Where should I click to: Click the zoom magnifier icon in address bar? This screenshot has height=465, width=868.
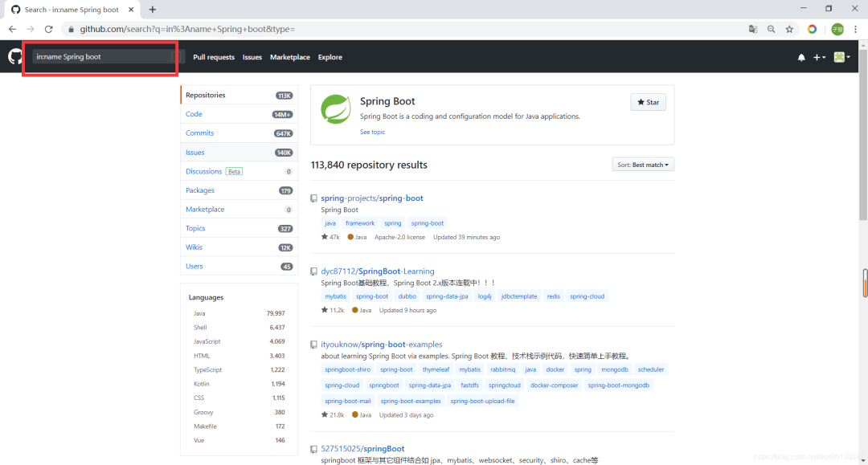point(771,29)
